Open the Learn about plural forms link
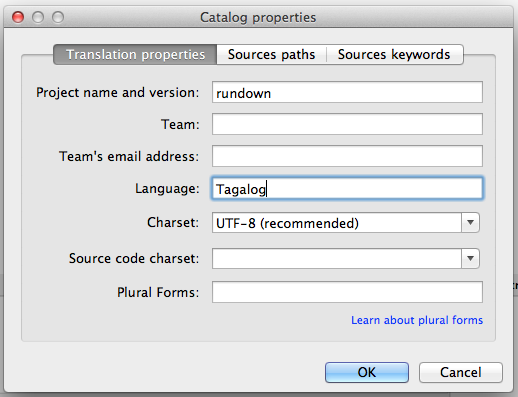 [417, 320]
